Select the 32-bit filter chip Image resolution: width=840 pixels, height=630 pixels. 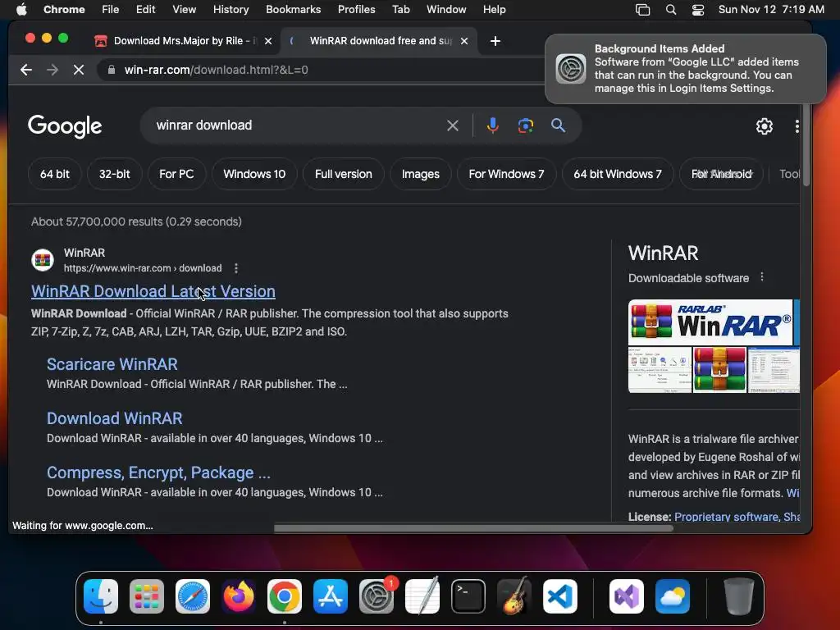114,174
